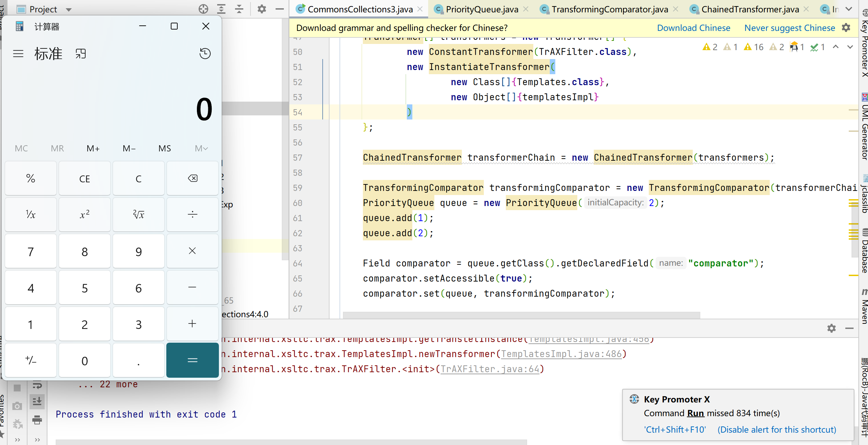The height and width of the screenshot is (445, 868).
Task: Click the M+ memory add button
Action: pyautogui.click(x=93, y=148)
